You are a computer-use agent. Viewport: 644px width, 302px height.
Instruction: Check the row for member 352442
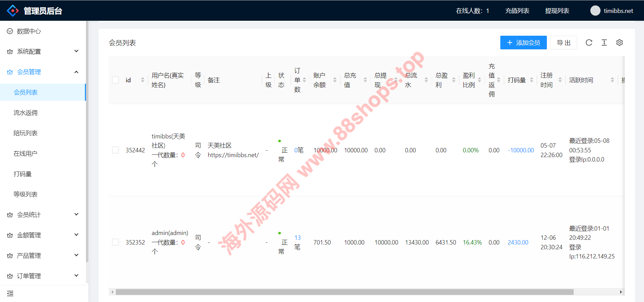click(115, 150)
